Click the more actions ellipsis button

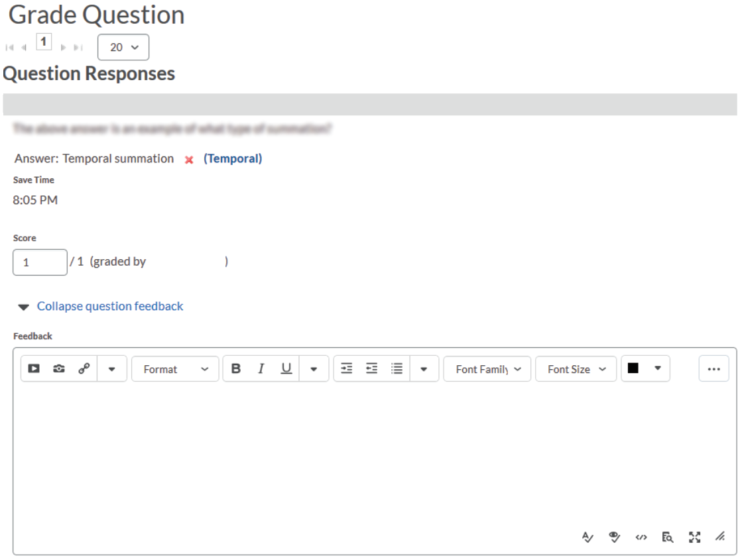[713, 369]
